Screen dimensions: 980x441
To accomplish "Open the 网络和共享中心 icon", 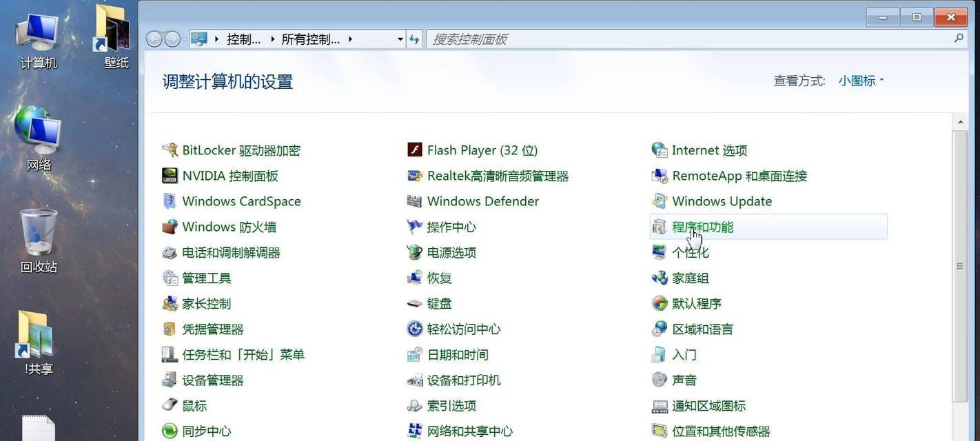I will (414, 431).
